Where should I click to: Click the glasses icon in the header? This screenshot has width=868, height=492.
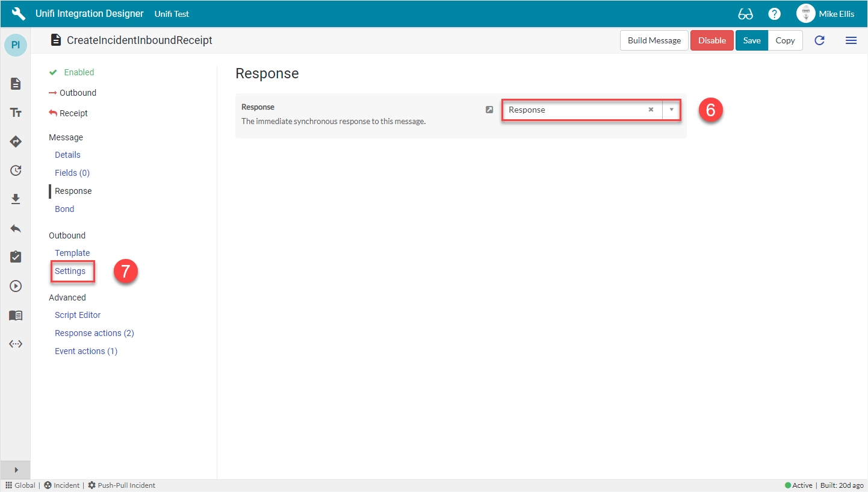(745, 14)
